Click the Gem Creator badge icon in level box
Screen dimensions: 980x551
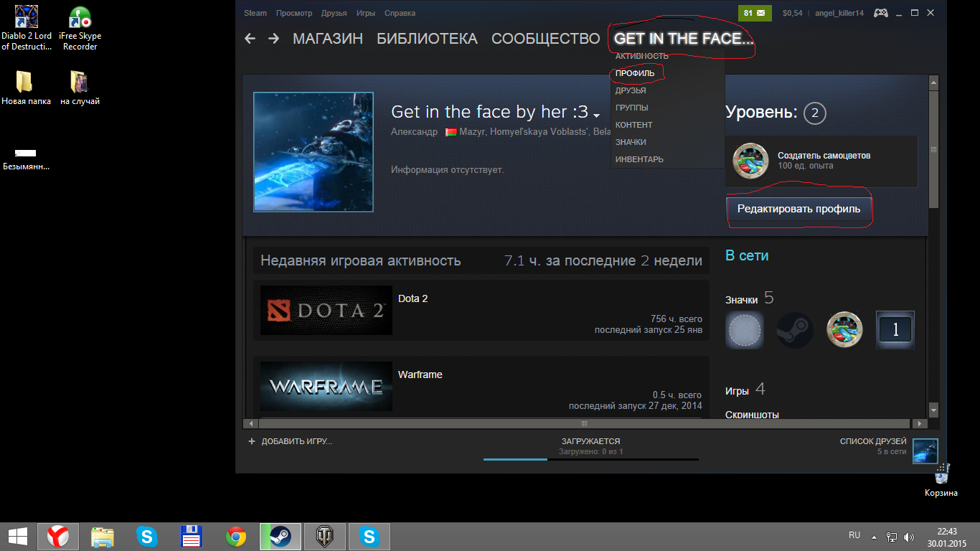point(750,161)
